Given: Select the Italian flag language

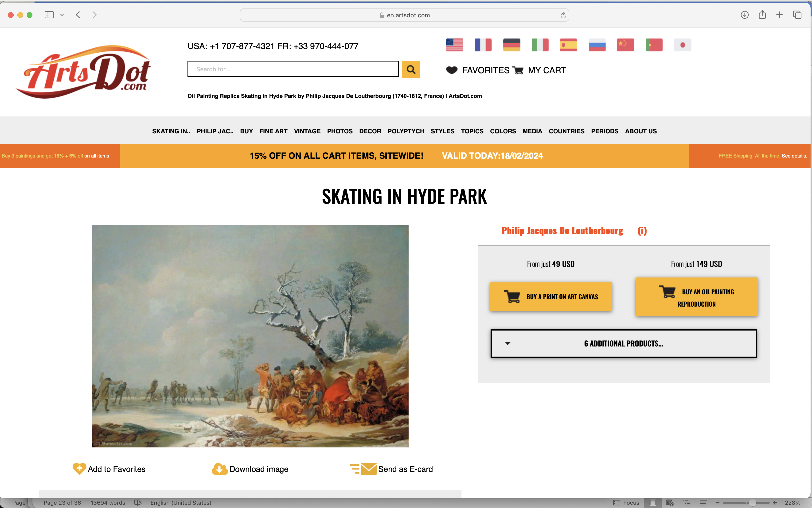Looking at the screenshot, I should coord(540,45).
